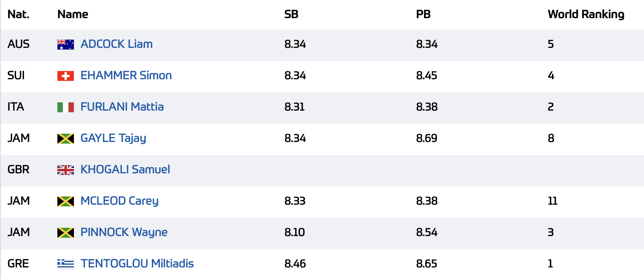Viewport: 644px width, 279px height.
Task: Click the Swiss flag icon beside EHAMMER Simon
Action: click(x=65, y=76)
